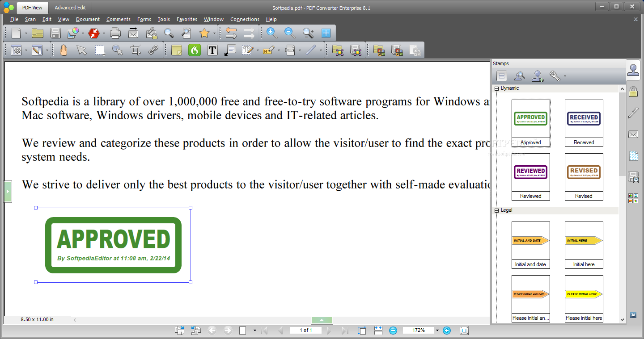Image resolution: width=644 pixels, height=339 pixels.
Task: Click the search document page icon
Action: (x=186, y=33)
